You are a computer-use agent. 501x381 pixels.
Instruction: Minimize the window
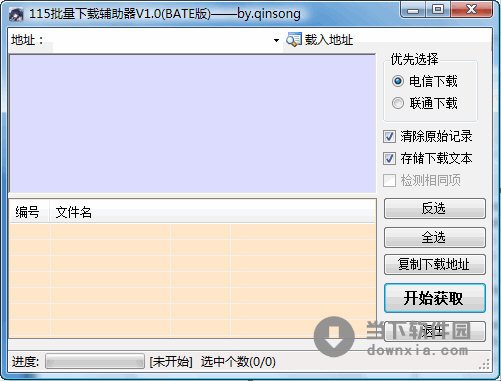[413, 10]
